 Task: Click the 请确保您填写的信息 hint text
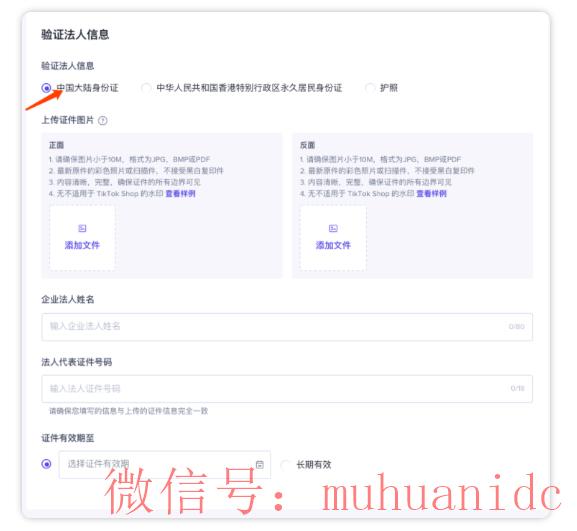[129, 411]
